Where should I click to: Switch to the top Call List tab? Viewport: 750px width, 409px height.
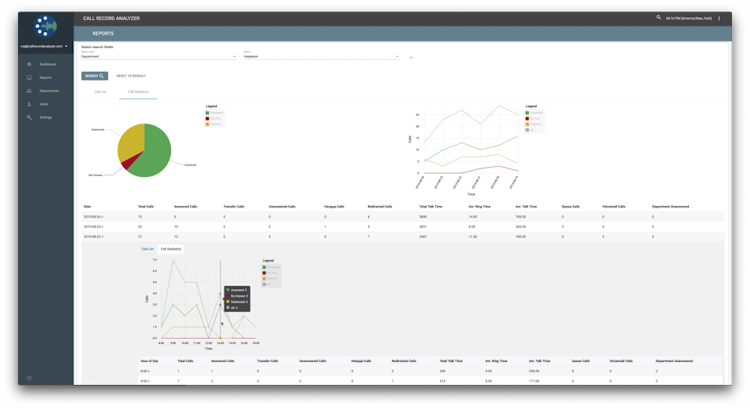point(100,92)
